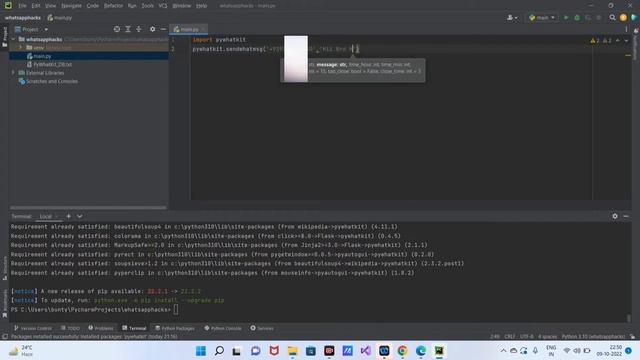Open Python Console tool window

click(223, 328)
